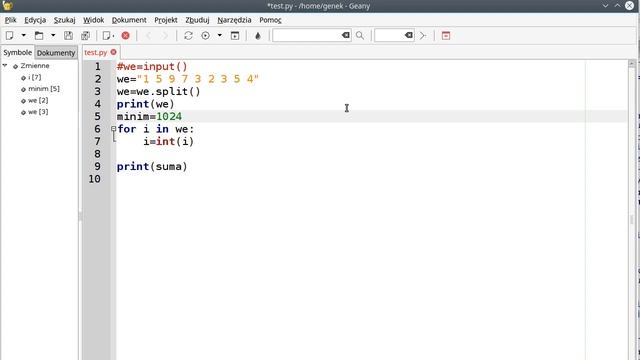
Task: Switch to the Symbole sidebar tab
Action: point(18,53)
